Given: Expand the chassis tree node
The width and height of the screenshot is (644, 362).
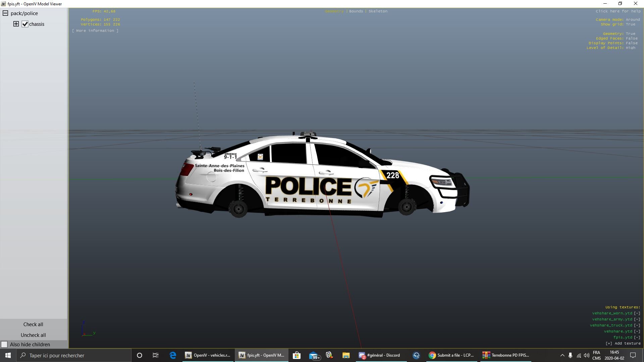Looking at the screenshot, I should (x=16, y=24).
